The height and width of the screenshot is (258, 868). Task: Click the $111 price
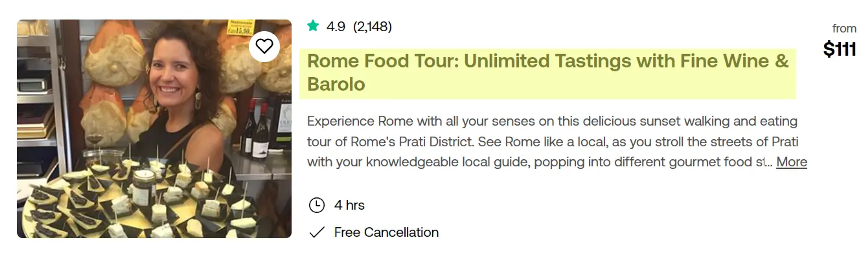click(839, 49)
